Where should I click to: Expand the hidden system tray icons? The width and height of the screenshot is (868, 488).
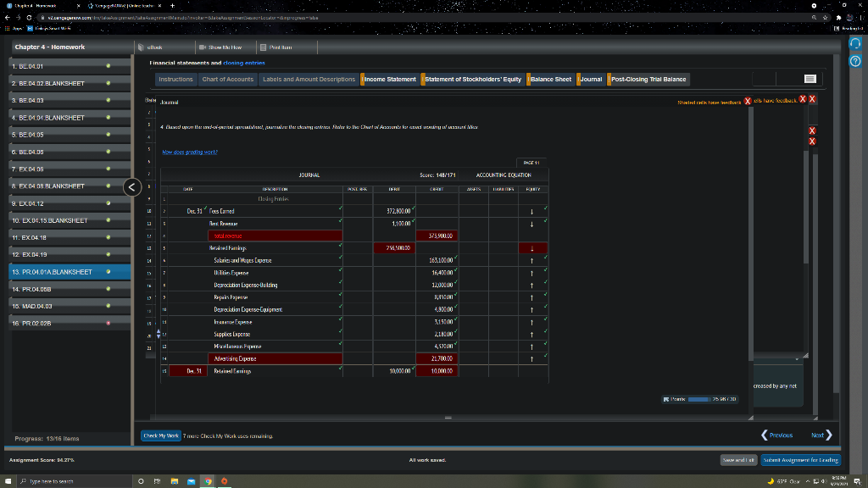tap(808, 481)
